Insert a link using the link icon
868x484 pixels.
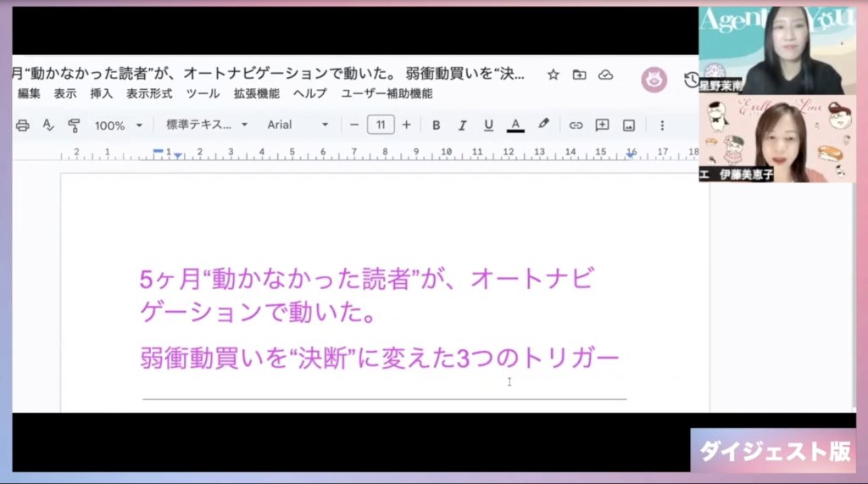(x=576, y=125)
